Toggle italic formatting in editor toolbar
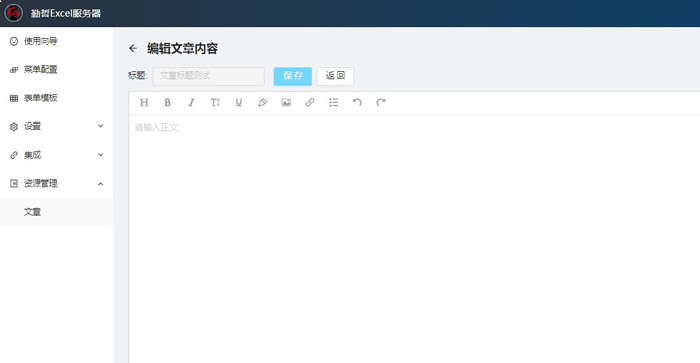 [x=191, y=103]
